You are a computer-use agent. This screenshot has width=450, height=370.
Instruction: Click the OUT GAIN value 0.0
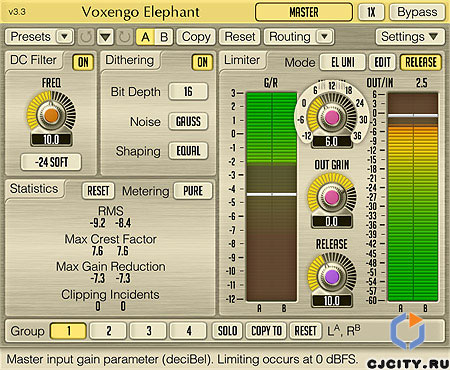coord(332,221)
